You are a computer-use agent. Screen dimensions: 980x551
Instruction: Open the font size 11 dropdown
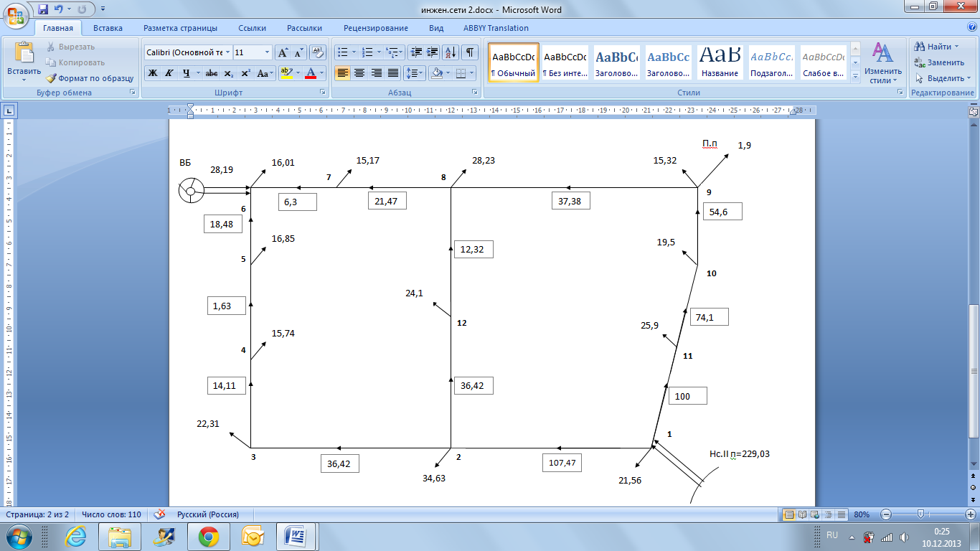point(268,52)
